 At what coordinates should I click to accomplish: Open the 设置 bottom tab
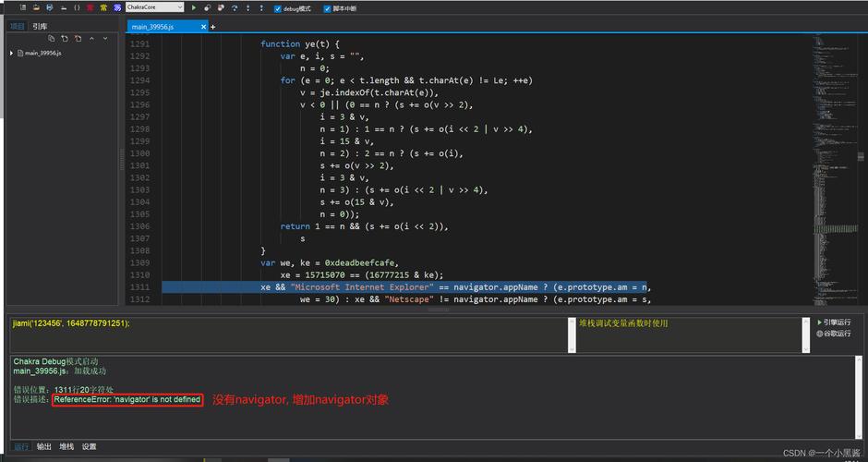(90, 446)
